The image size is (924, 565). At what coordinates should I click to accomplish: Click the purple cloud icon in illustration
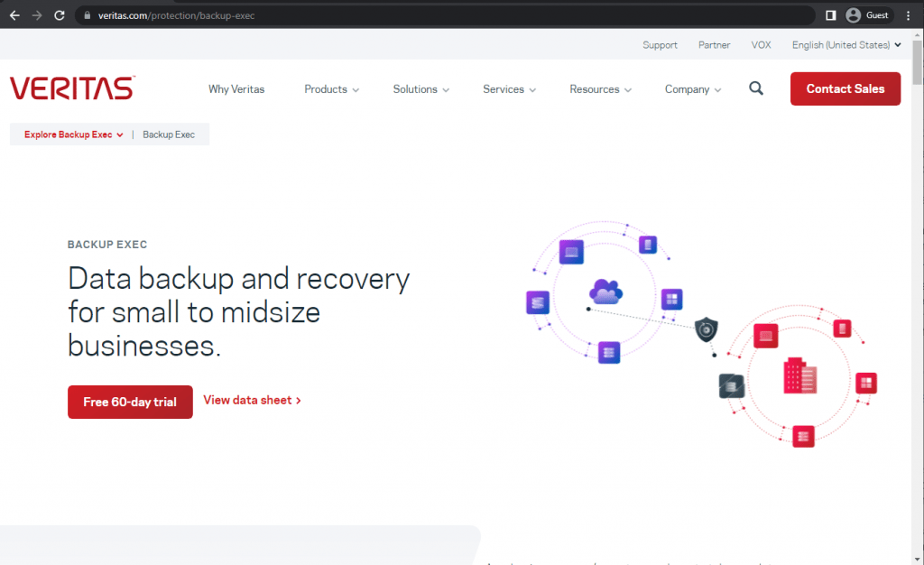(605, 291)
